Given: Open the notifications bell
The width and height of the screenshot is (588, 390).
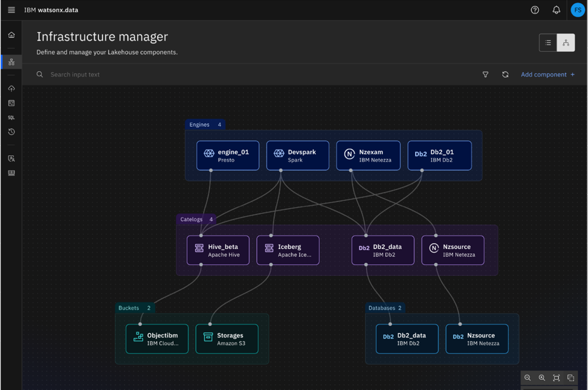Looking at the screenshot, I should coord(556,10).
